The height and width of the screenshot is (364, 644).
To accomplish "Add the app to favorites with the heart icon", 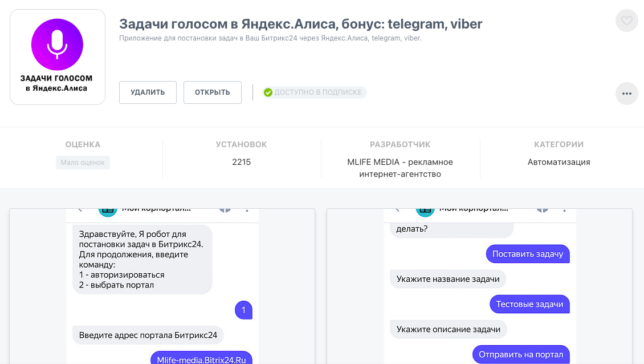I will point(626,20).
